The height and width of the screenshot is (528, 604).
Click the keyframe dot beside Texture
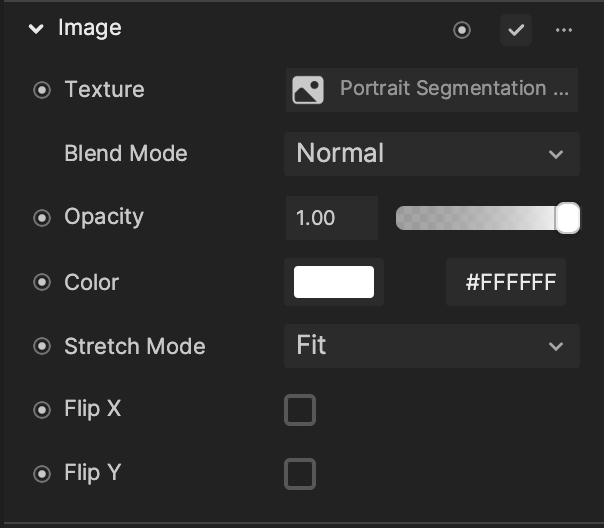click(42, 90)
